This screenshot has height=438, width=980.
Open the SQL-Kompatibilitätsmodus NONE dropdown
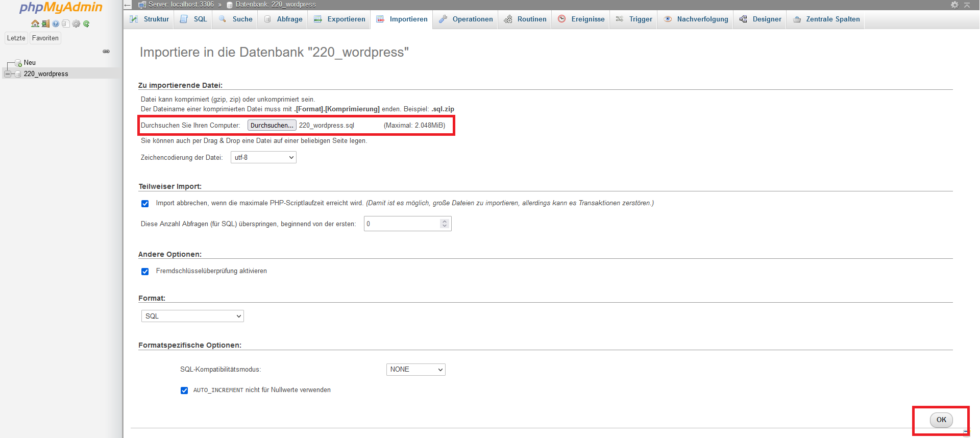tap(415, 370)
